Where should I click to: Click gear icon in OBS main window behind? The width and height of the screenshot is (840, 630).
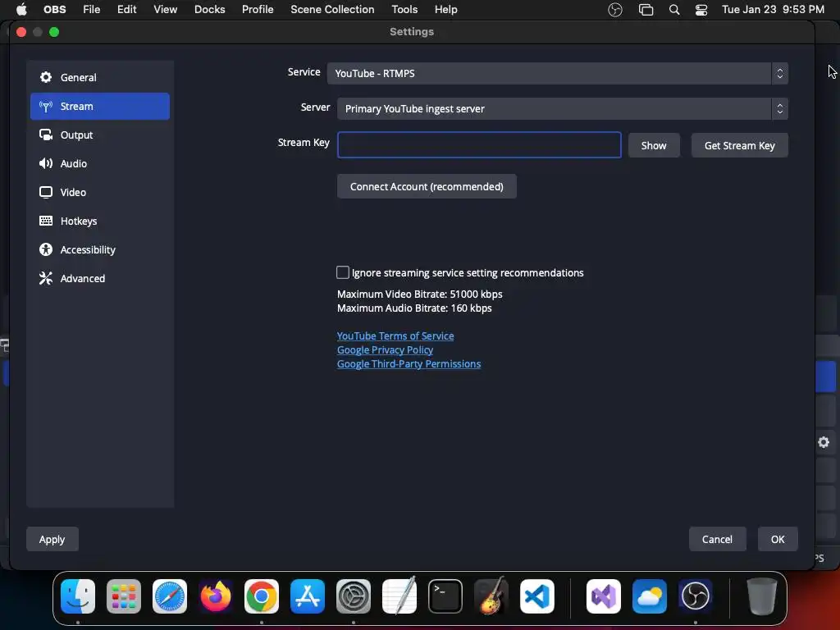point(824,442)
